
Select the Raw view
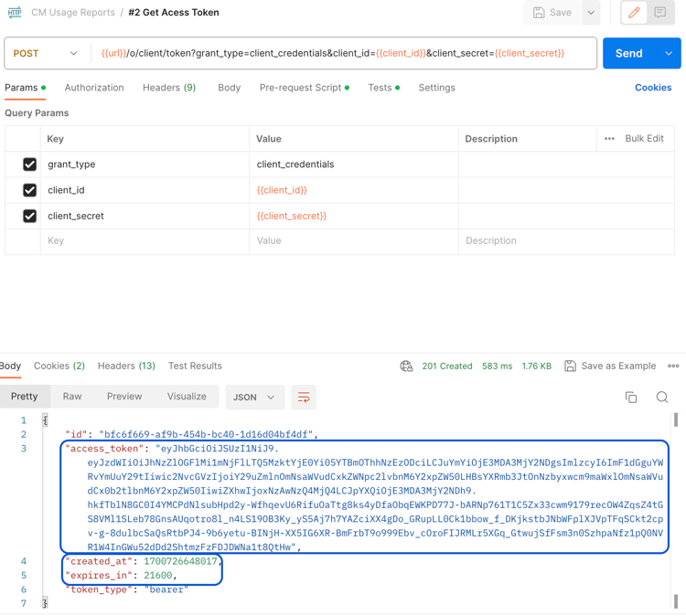(72, 396)
